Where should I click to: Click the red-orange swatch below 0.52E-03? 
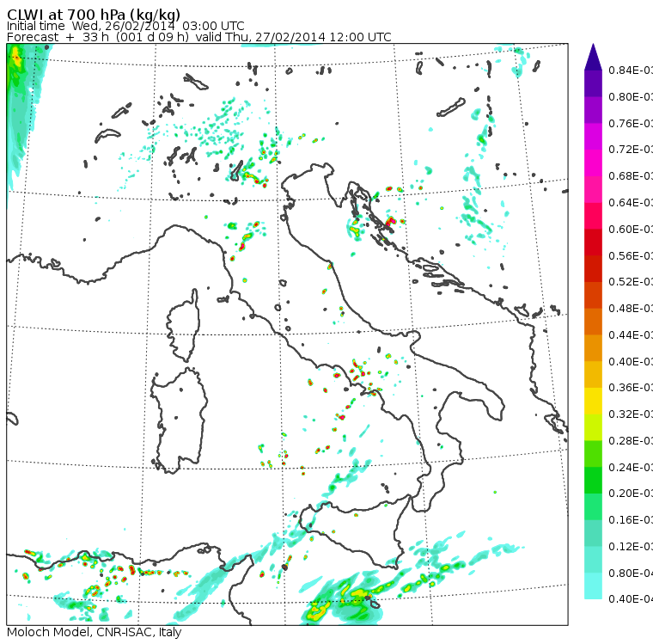click(x=593, y=295)
